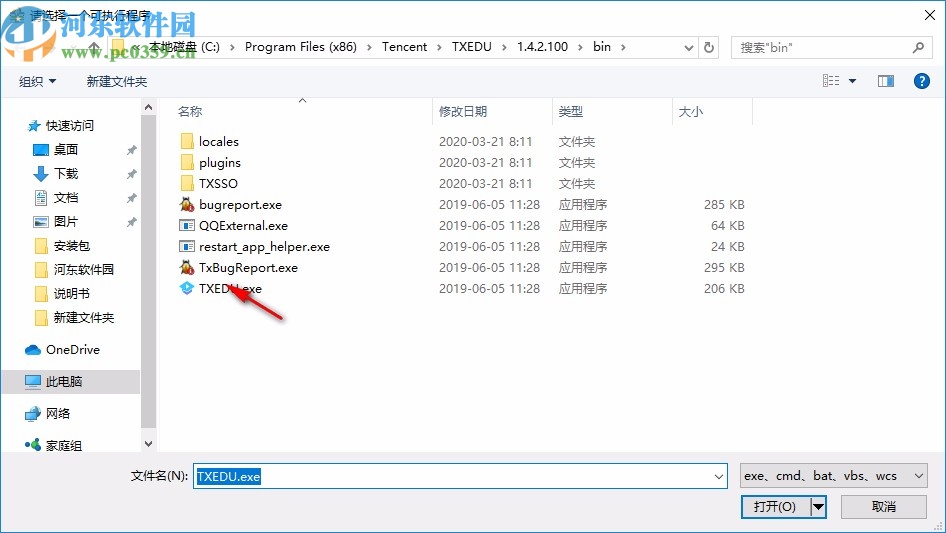Click the Documents (文档) icon

[40, 197]
